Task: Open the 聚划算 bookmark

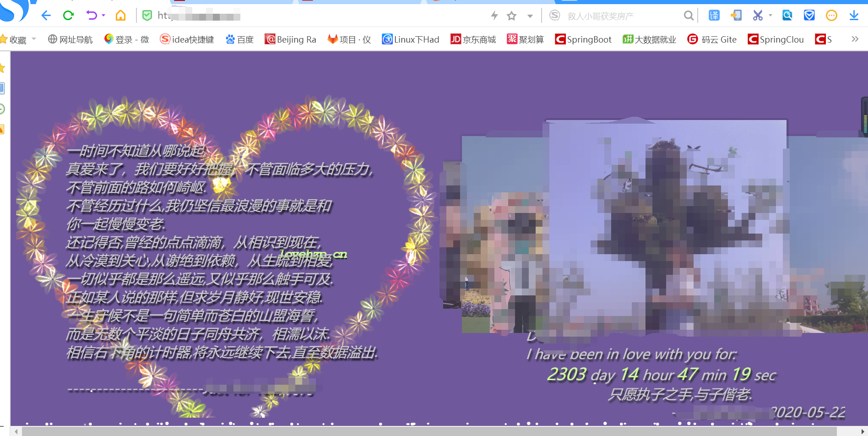Action: pyautogui.click(x=526, y=39)
